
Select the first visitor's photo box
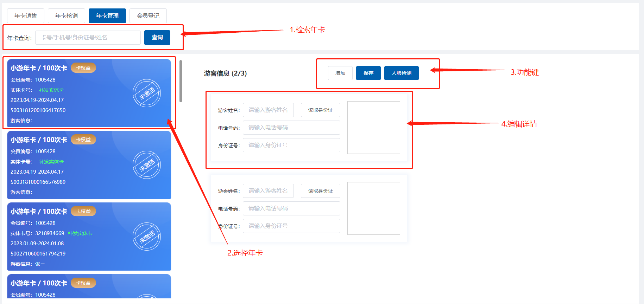374,128
